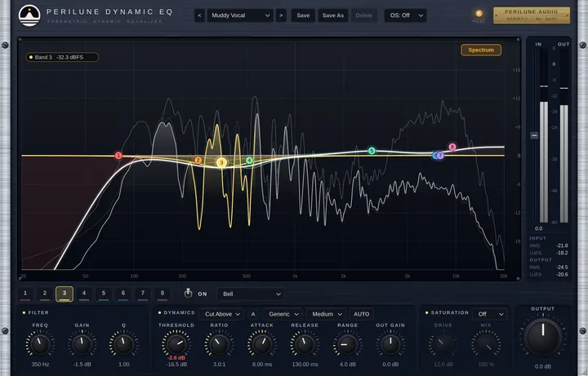The width and height of the screenshot is (588, 376).
Task: Click the RELEASE knob
Action: [x=305, y=345]
